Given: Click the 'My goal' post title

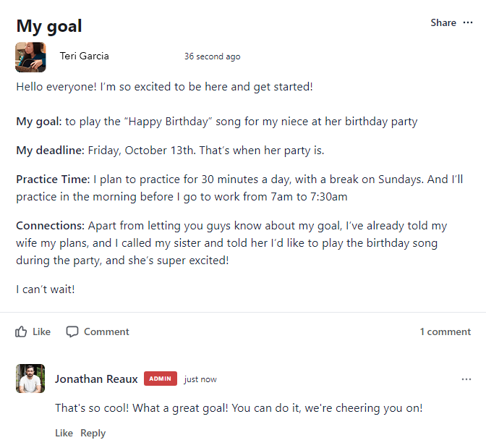Looking at the screenshot, I should click(x=49, y=26).
